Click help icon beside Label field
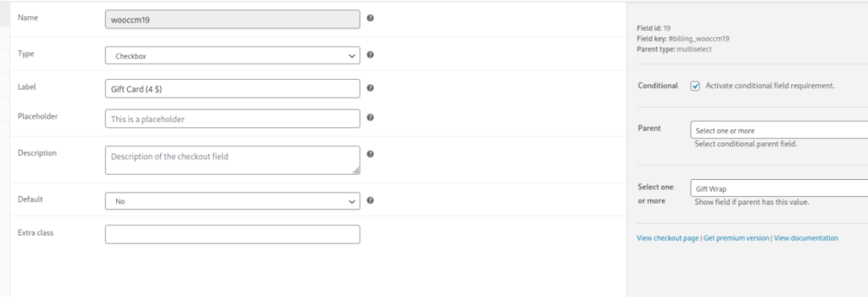Image resolution: width=868 pixels, height=307 pixels. pyautogui.click(x=370, y=87)
